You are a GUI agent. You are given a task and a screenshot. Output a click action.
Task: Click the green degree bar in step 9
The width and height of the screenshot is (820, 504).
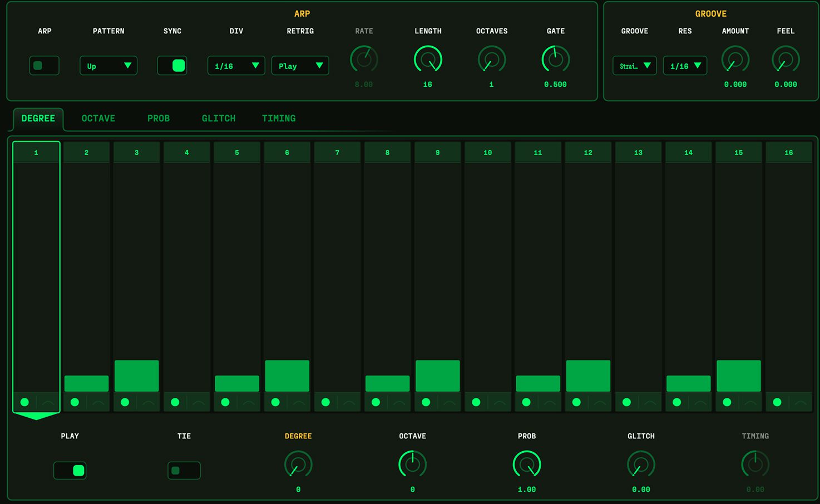coord(438,376)
